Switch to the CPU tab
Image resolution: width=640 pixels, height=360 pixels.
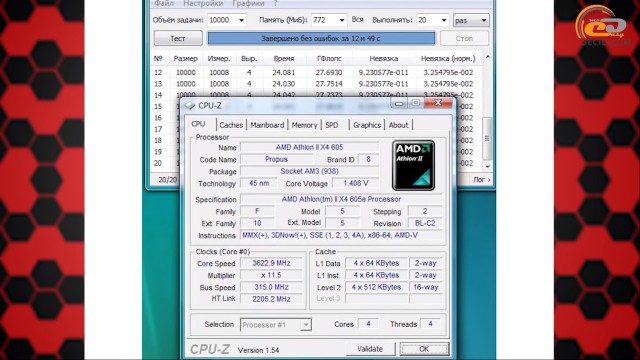pyautogui.click(x=199, y=124)
